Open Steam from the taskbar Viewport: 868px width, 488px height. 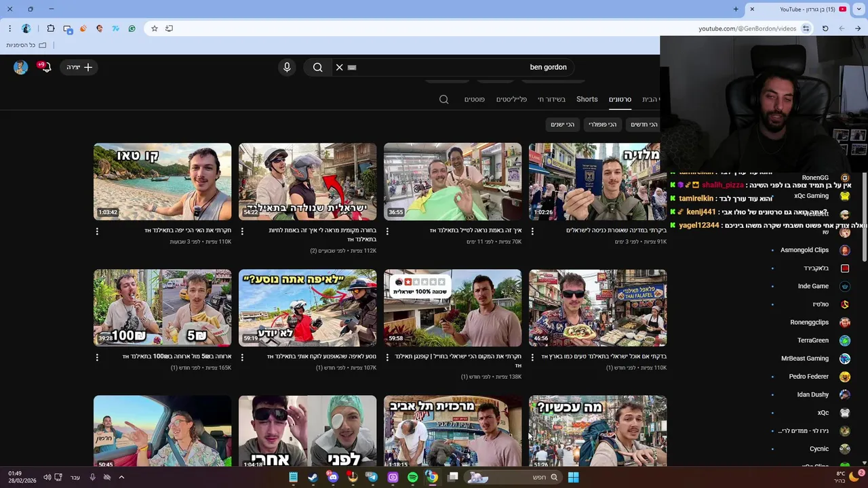pyautogui.click(x=313, y=477)
